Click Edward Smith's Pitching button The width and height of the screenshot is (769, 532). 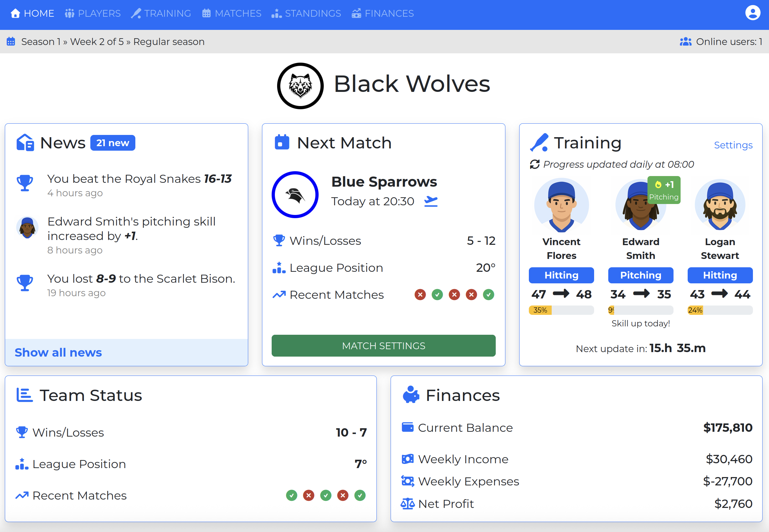pos(640,275)
